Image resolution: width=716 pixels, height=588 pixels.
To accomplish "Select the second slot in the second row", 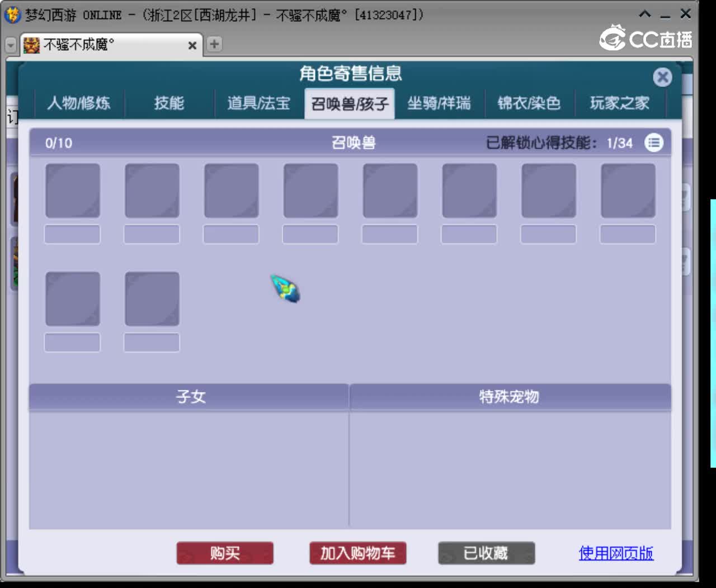I will [x=152, y=299].
